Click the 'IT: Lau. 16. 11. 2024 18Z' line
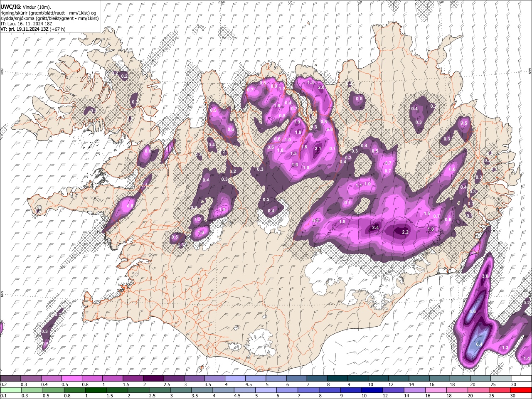This screenshot has height=399, width=532. click(x=26, y=24)
